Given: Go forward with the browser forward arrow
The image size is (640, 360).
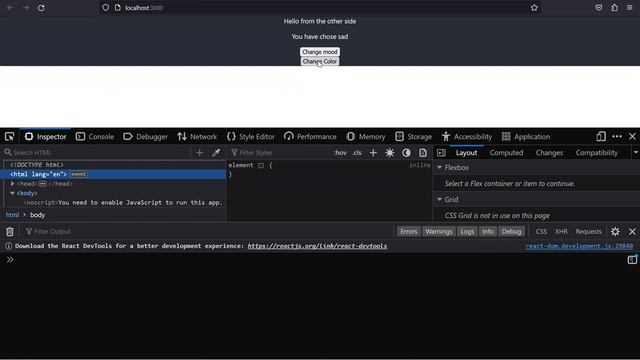Looking at the screenshot, I should pos(26,8).
